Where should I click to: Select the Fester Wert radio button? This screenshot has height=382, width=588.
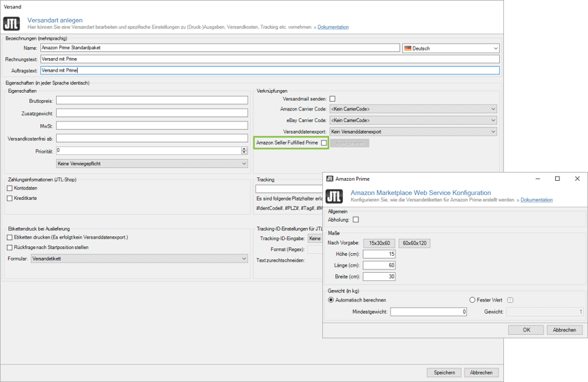(x=472, y=300)
